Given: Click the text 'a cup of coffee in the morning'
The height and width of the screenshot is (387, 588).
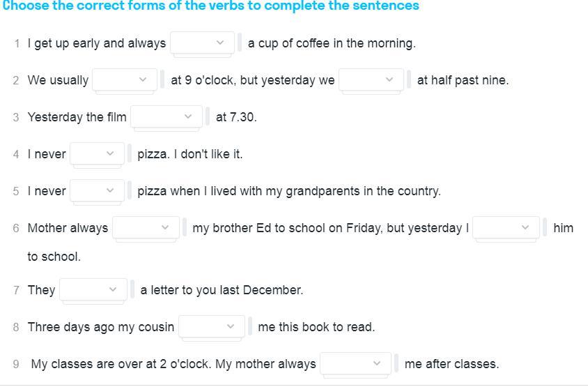Looking at the screenshot, I should click(x=331, y=43).
